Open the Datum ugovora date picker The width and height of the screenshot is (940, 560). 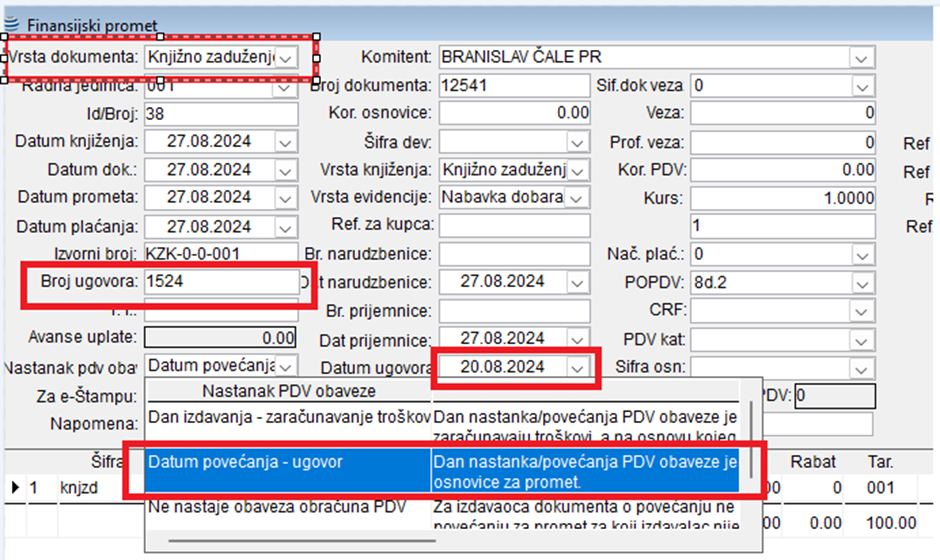point(577,367)
